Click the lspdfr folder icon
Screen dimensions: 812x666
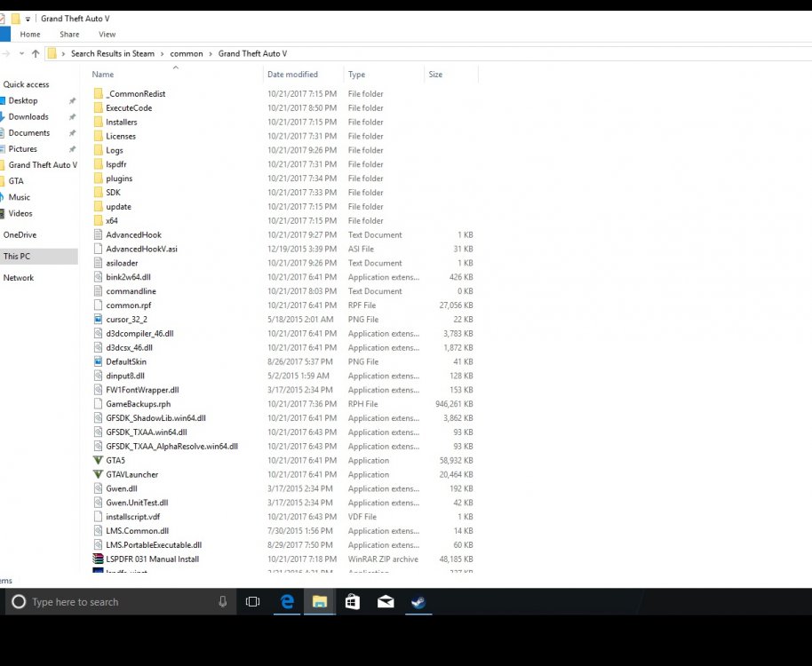[x=98, y=164]
